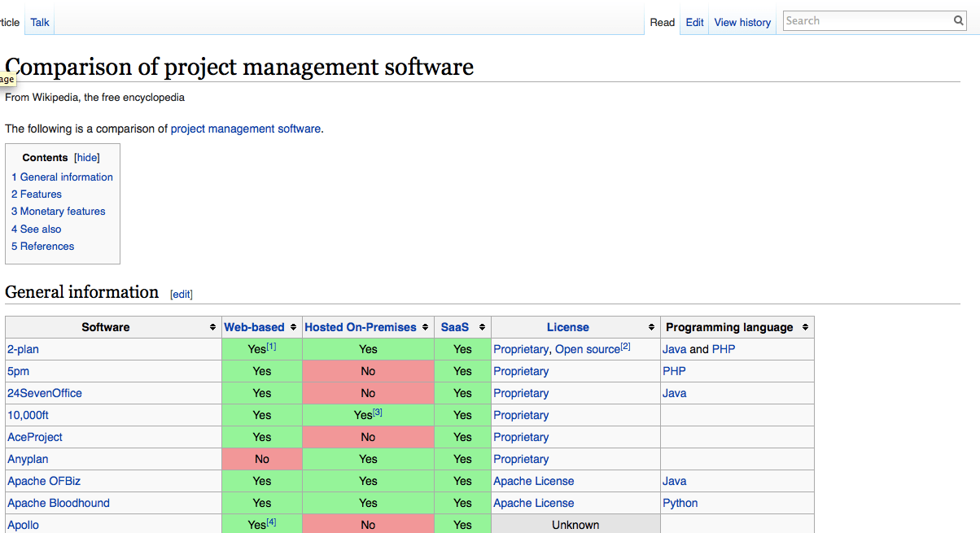Jump to Features section in Contents
Image resolution: width=980 pixels, height=533 pixels.
pyautogui.click(x=37, y=194)
